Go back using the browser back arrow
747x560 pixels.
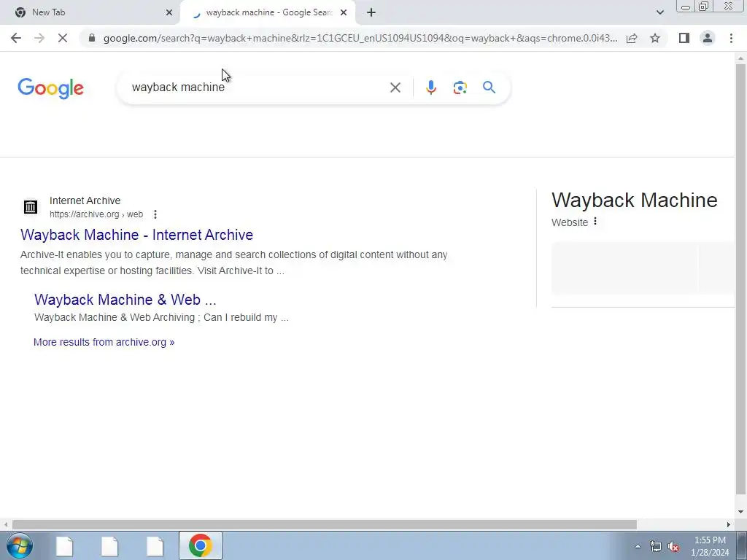tap(16, 38)
